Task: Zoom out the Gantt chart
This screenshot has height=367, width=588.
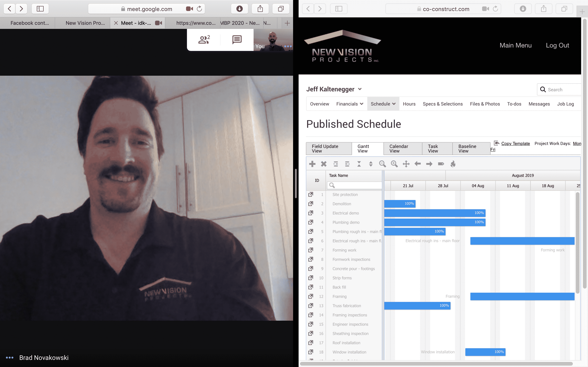Action: point(382,164)
